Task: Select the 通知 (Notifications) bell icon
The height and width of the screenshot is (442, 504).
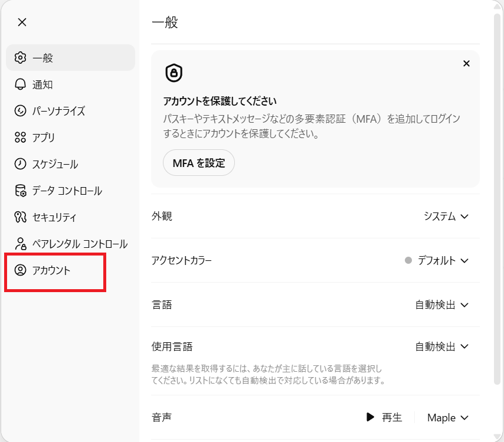Action: [x=20, y=84]
